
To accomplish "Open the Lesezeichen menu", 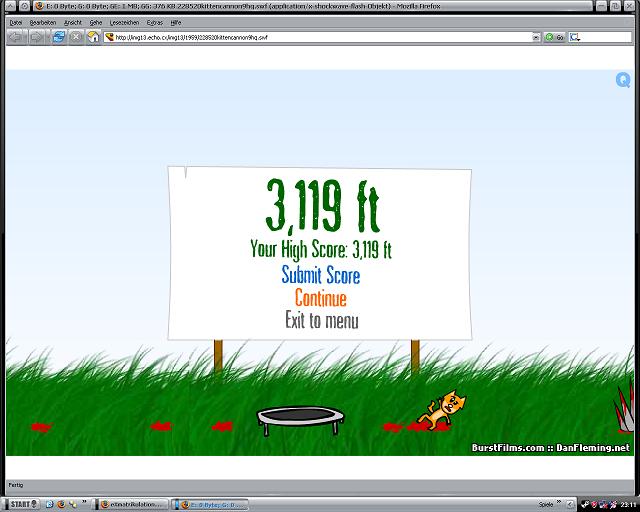I will click(124, 21).
